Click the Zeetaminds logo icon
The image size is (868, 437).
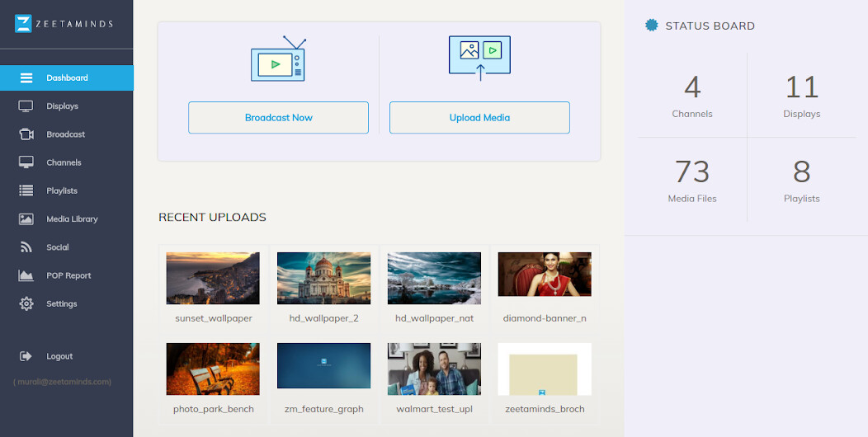pos(23,23)
